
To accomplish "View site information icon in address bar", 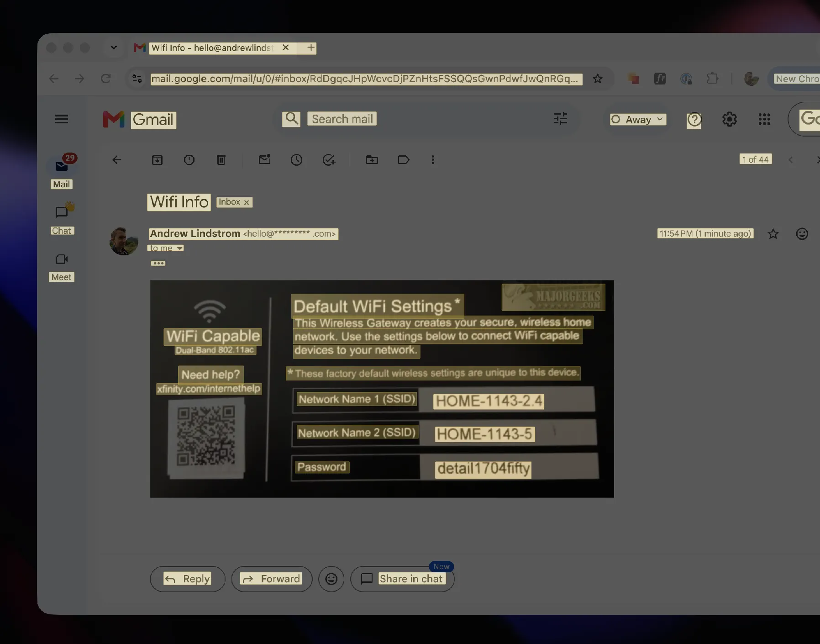I will coord(137,79).
